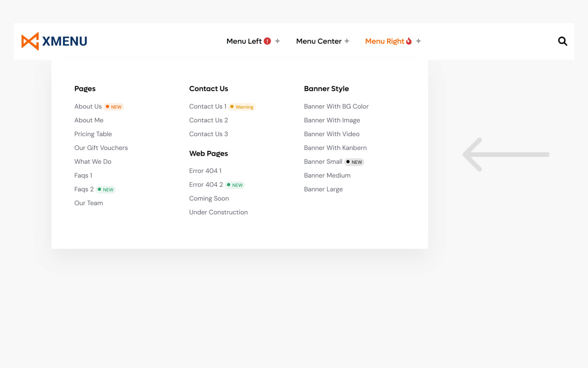Click the red alert badge on Menu Left
The image size is (588, 368).
click(x=267, y=41)
